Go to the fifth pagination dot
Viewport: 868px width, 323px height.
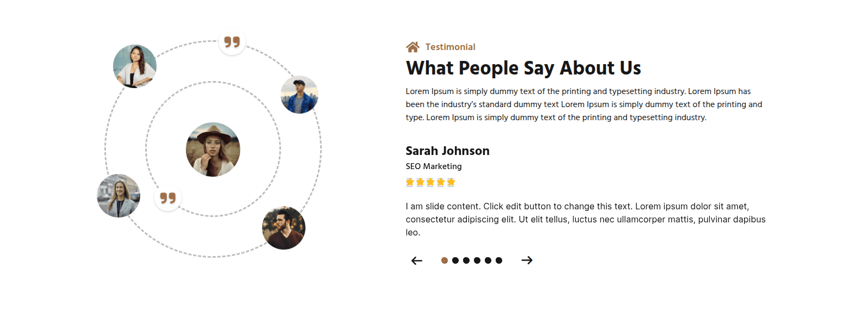[488, 260]
